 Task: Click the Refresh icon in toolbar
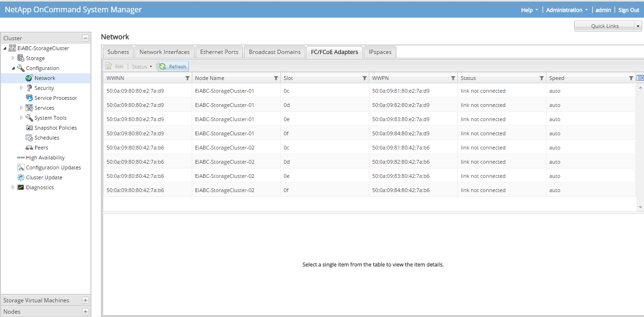click(x=162, y=67)
